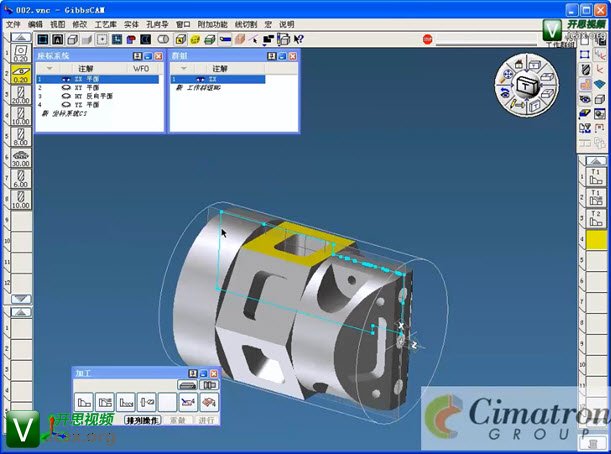Select tool tile 5 labeled 8.00
The image size is (611, 454).
[x=21, y=137]
